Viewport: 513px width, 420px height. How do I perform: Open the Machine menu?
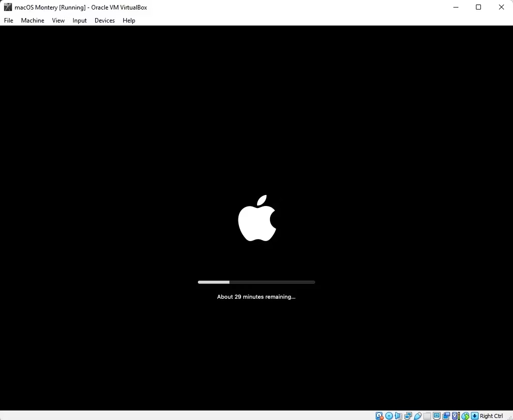(x=33, y=20)
